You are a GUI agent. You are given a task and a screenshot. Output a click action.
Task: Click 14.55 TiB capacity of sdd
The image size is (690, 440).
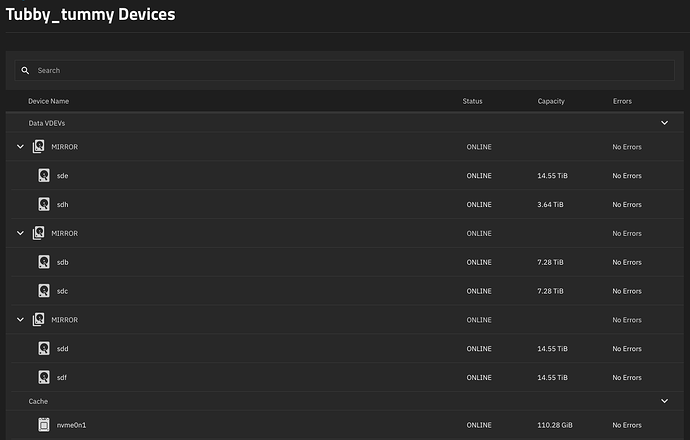[x=552, y=349]
